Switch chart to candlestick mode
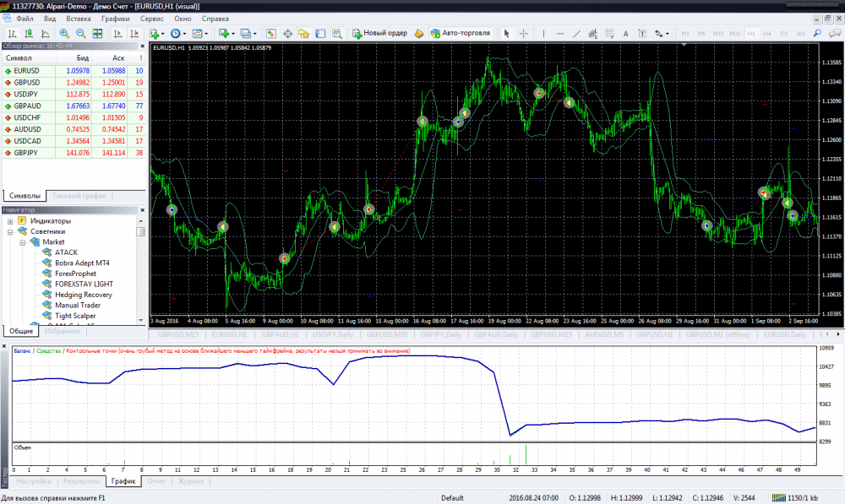The image size is (845, 504). 29,34
